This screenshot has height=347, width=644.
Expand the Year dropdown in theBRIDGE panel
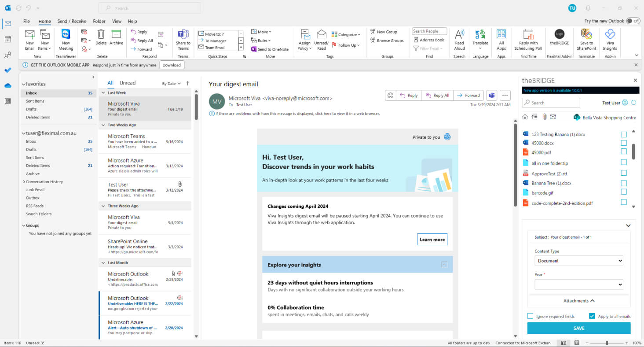578,284
